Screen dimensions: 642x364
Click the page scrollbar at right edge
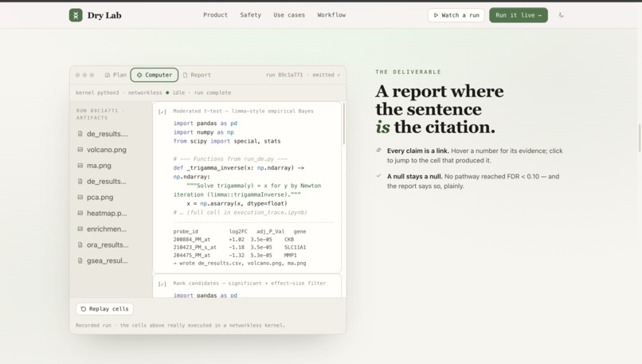(x=640, y=138)
